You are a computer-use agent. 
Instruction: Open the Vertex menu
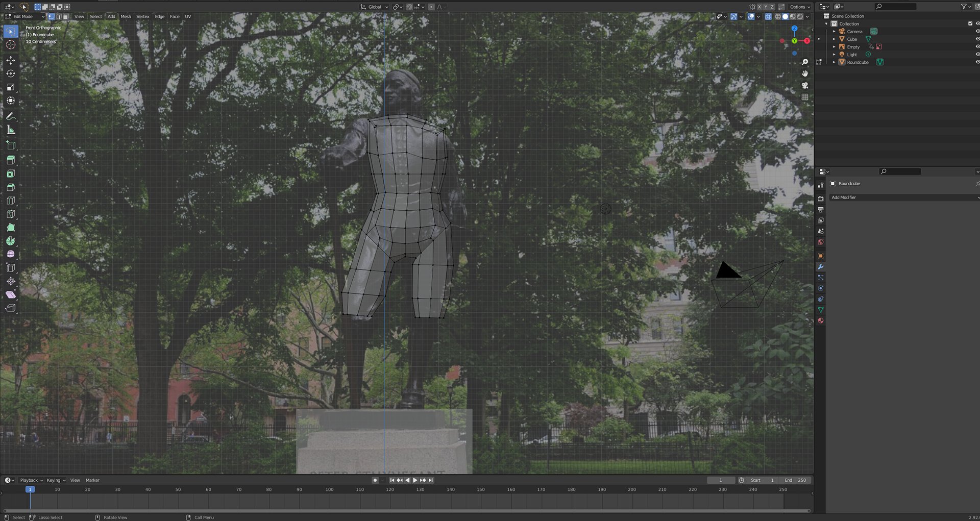pos(143,16)
